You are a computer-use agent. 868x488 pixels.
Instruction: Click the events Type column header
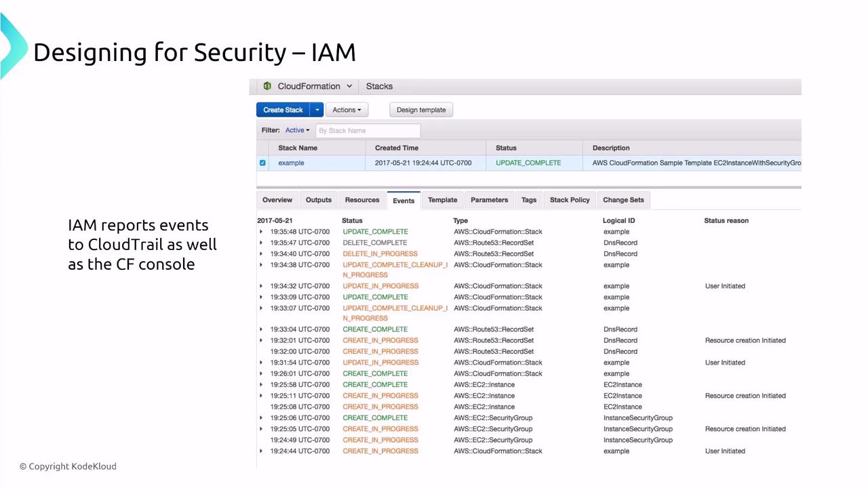[460, 220]
